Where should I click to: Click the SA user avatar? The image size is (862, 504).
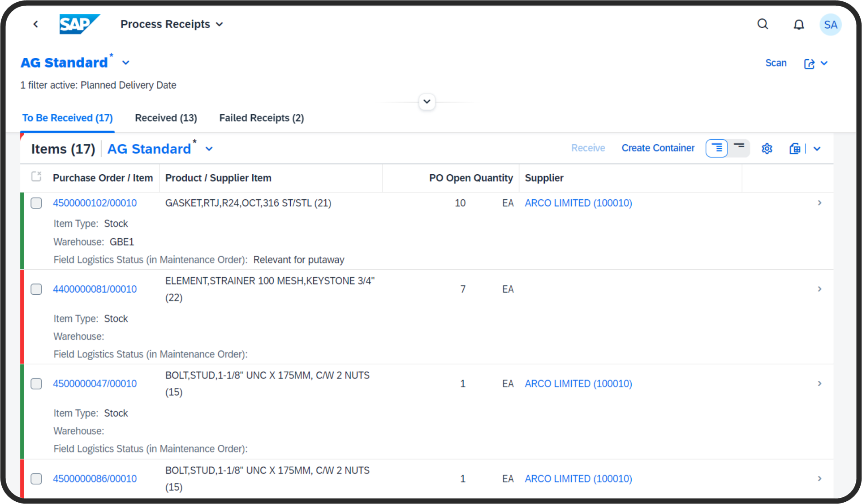click(830, 25)
